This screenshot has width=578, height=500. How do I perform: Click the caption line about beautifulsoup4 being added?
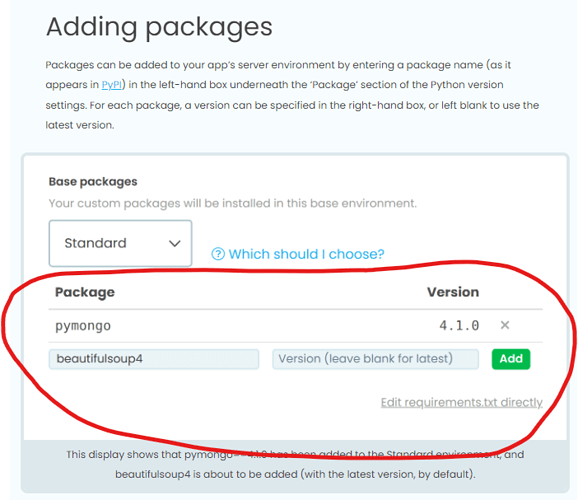295,474
